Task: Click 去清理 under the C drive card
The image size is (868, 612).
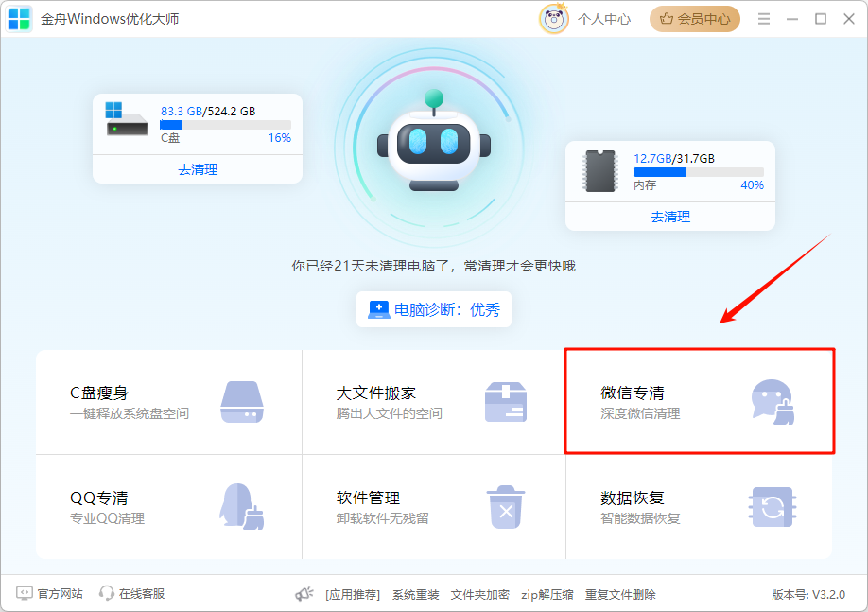Action: click(x=198, y=169)
